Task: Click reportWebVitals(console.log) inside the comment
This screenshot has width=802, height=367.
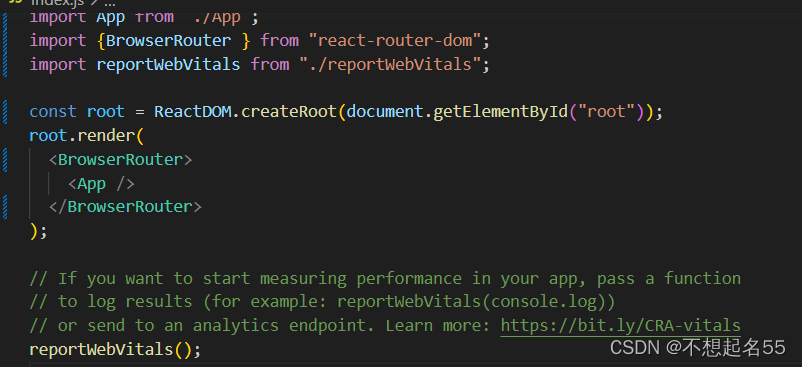Action: click(x=472, y=302)
